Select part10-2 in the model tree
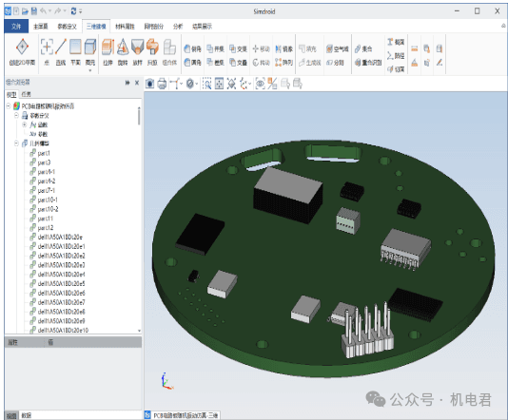Image resolution: width=508 pixels, height=420 pixels. coord(48,209)
